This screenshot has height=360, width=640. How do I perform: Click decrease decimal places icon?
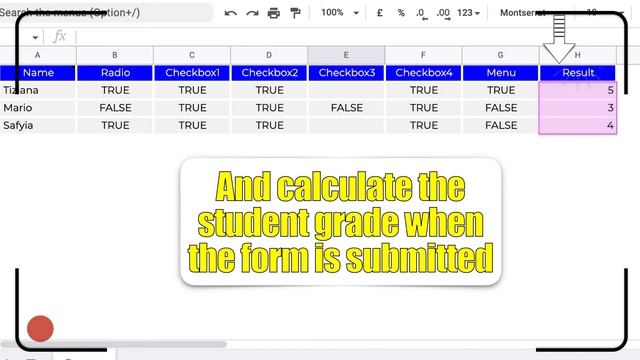coord(422,13)
